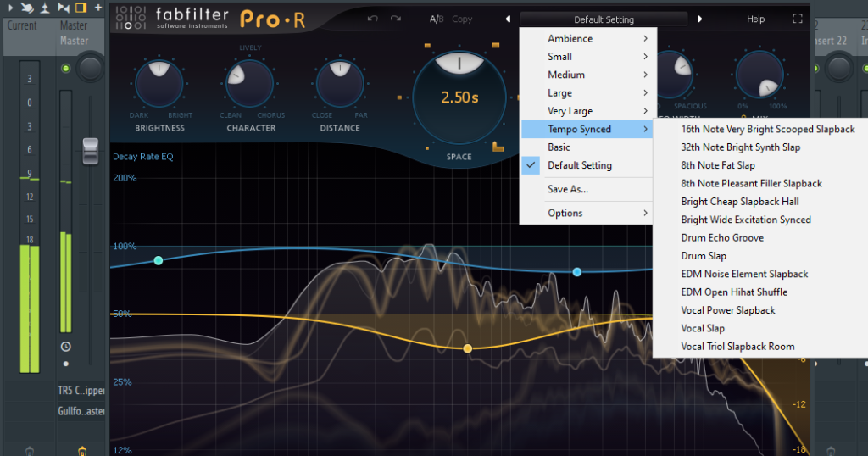Screen dimensions: 868x456
Task: Click the undo arrow icon
Action: pos(373,19)
